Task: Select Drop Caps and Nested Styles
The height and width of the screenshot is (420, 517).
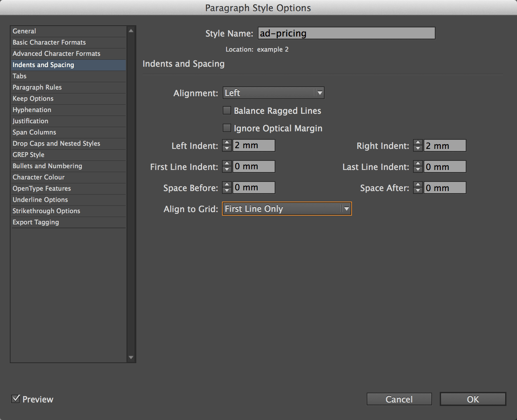Action: pyautogui.click(x=68, y=144)
